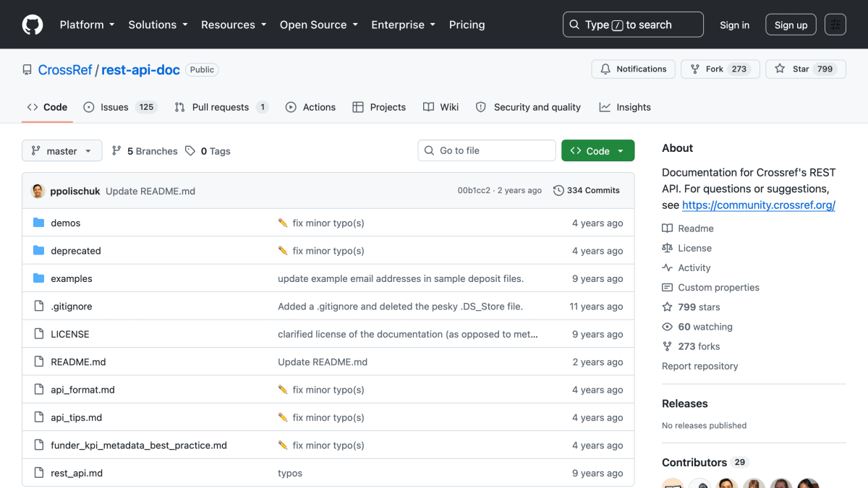The height and width of the screenshot is (488, 868).
Task: Expand the Solutions menu
Action: (158, 25)
